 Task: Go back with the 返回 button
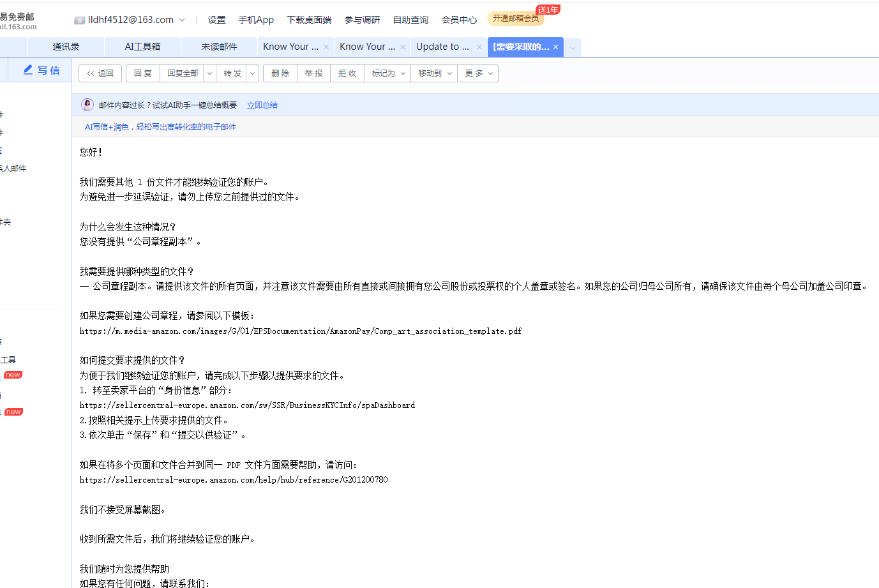100,73
